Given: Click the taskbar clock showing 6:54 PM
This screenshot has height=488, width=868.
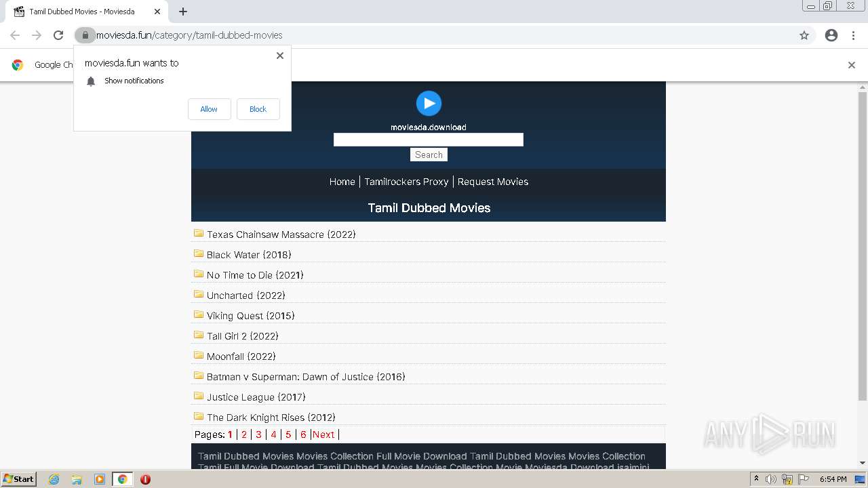Looking at the screenshot, I should pyautogui.click(x=833, y=479).
